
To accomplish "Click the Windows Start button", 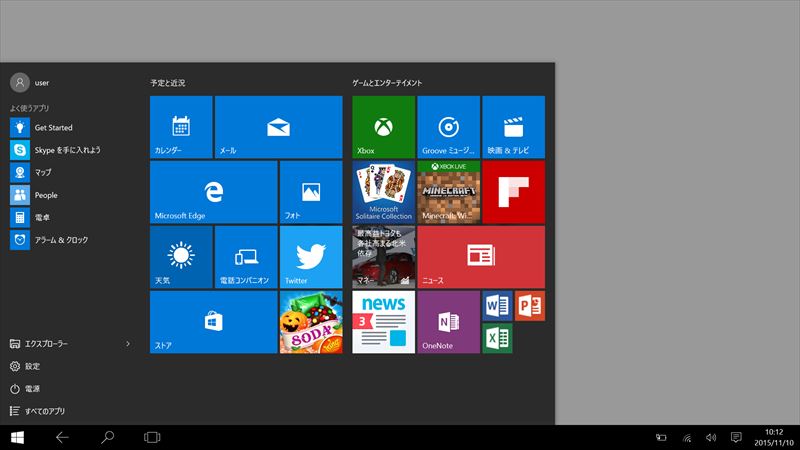I will pos(17,437).
